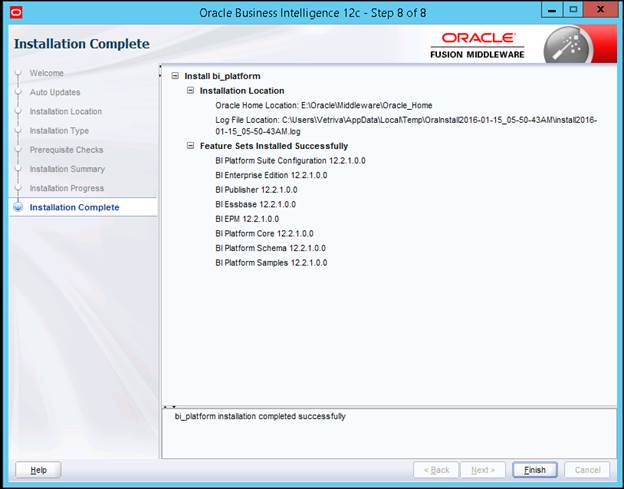Image resolution: width=624 pixels, height=489 pixels.
Task: Select the Welcome step in the sidebar
Action: pyautogui.click(x=47, y=73)
